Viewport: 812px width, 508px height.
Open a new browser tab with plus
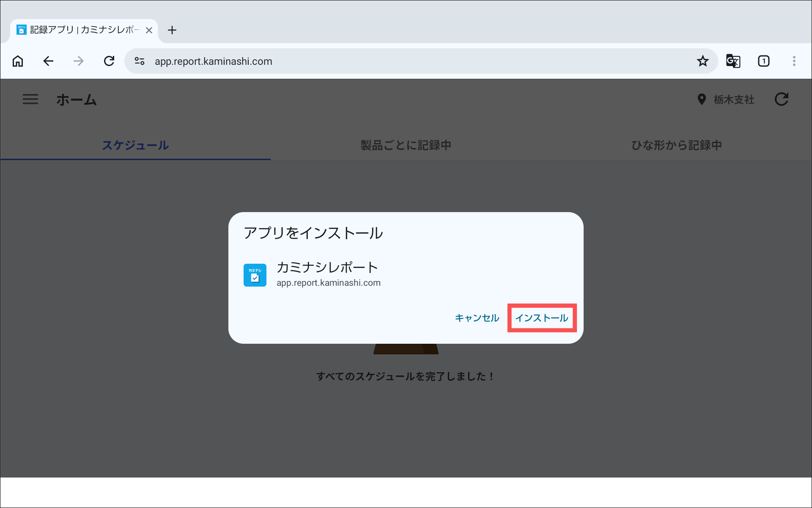(172, 30)
